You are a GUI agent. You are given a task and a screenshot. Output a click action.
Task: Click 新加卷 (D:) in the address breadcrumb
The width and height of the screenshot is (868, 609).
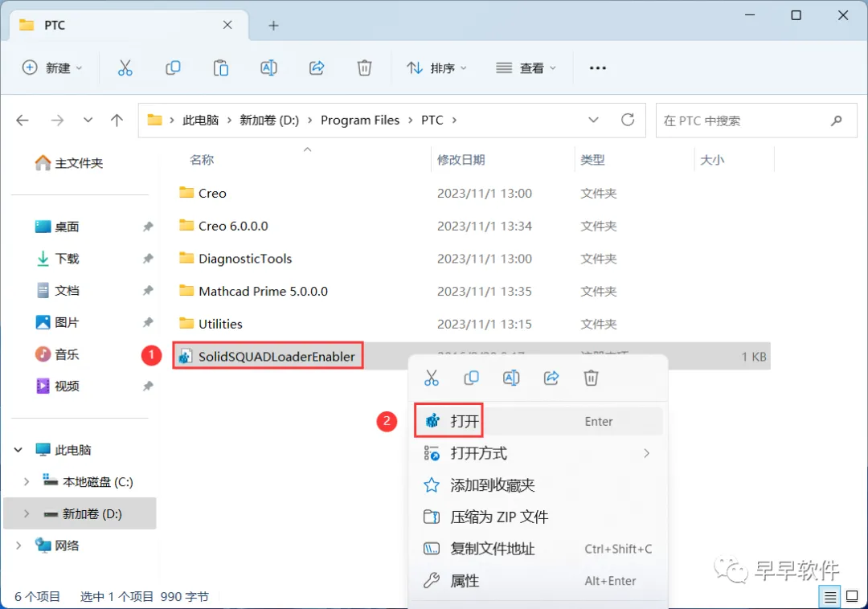(269, 120)
